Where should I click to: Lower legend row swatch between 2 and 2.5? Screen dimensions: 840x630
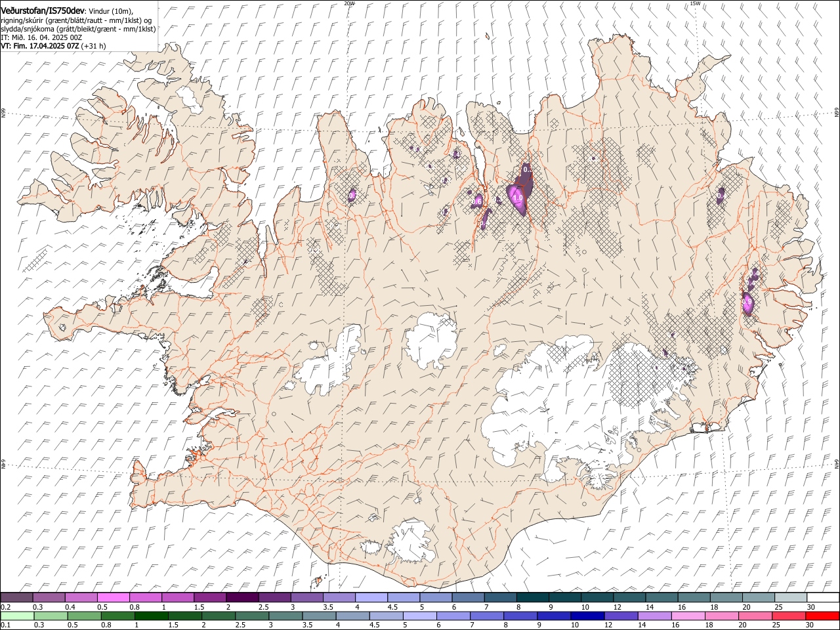click(219, 616)
